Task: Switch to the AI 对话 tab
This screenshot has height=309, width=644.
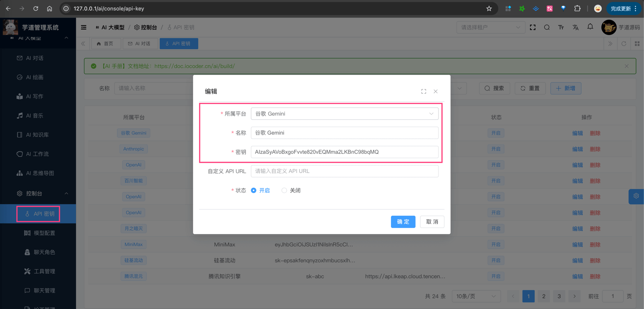Action: [140, 44]
